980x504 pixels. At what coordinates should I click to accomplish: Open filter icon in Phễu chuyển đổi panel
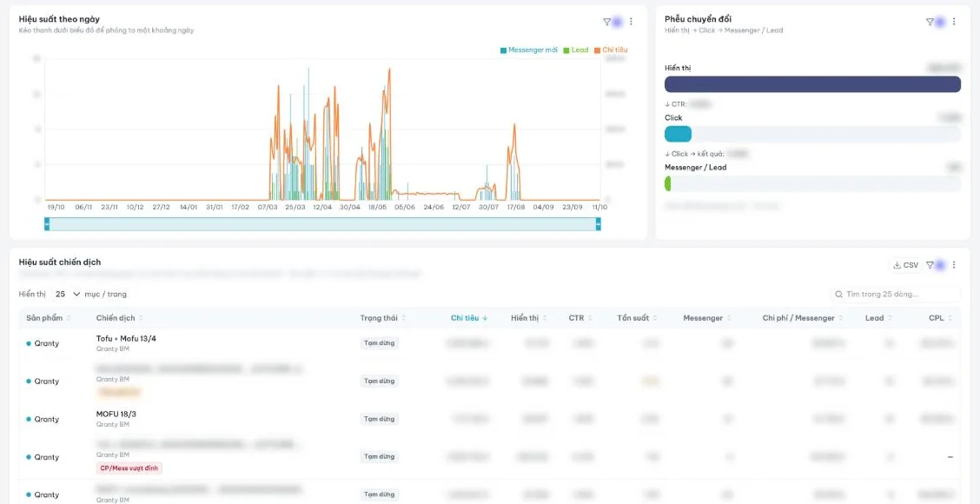point(930,22)
